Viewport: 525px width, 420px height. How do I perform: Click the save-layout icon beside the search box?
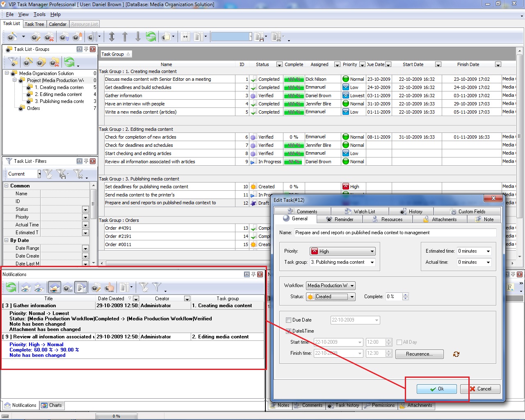pos(259,37)
